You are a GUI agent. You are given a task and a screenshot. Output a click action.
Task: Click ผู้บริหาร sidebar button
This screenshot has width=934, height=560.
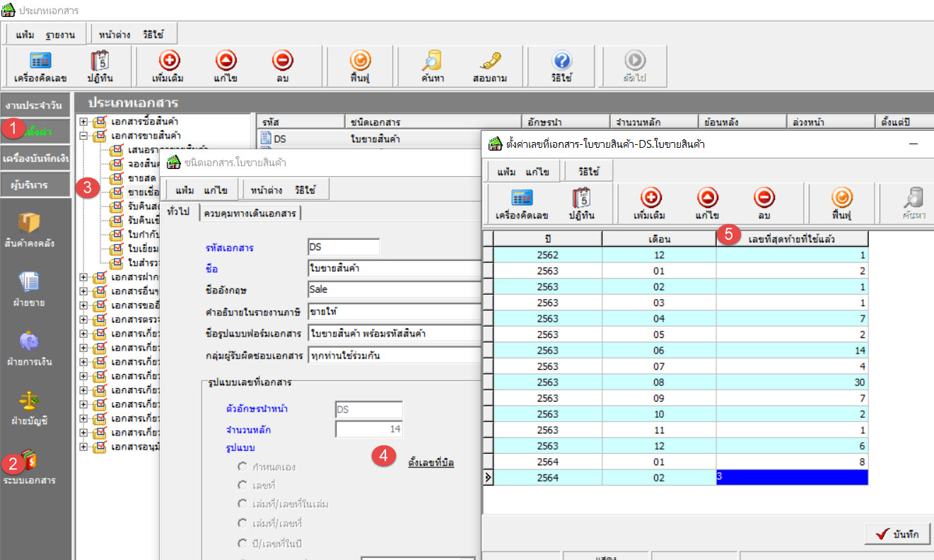pos(35,185)
